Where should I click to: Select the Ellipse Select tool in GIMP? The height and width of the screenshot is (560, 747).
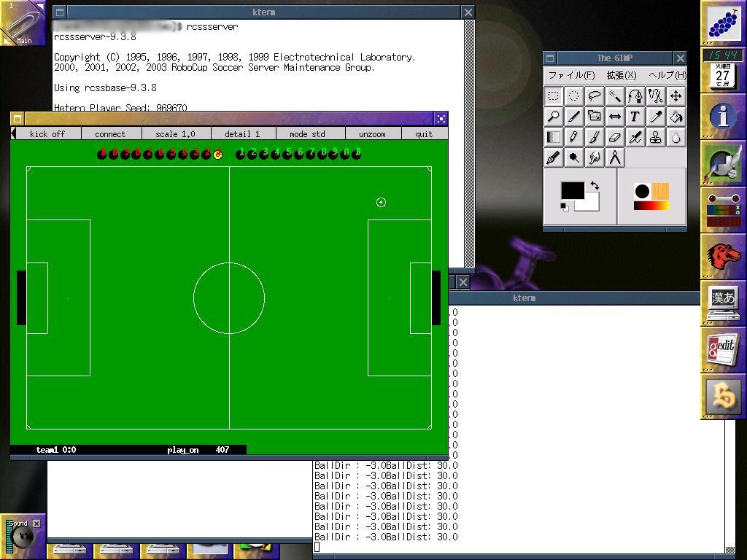[573, 96]
